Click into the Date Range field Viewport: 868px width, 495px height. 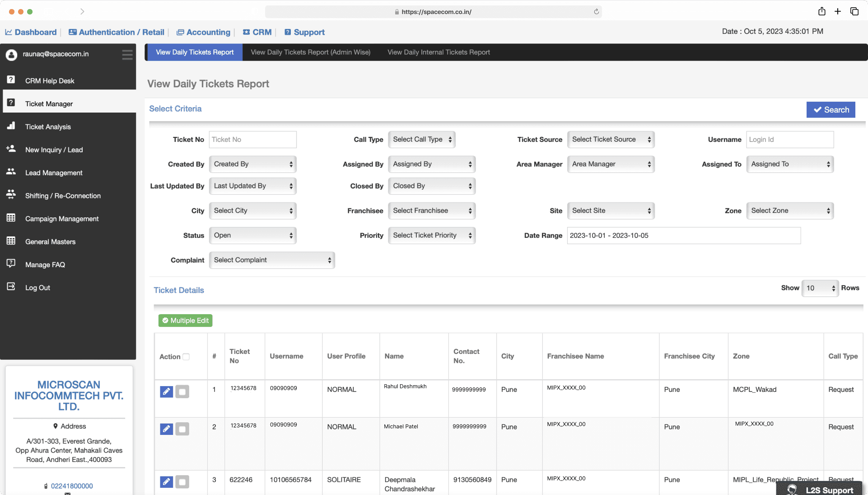[683, 236]
